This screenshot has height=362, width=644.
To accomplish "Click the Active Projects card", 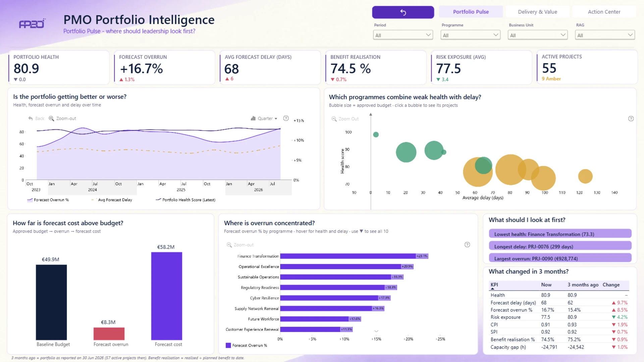I will pyautogui.click(x=587, y=67).
